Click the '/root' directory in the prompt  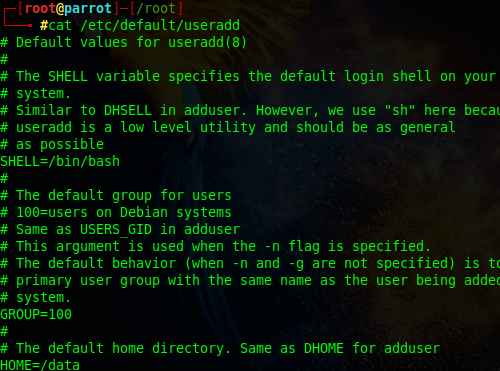coord(156,9)
